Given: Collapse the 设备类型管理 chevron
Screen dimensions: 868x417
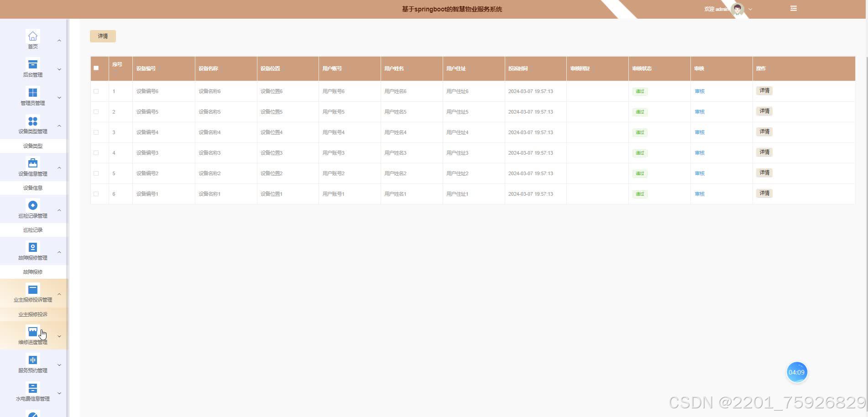Looking at the screenshot, I should pos(59,125).
